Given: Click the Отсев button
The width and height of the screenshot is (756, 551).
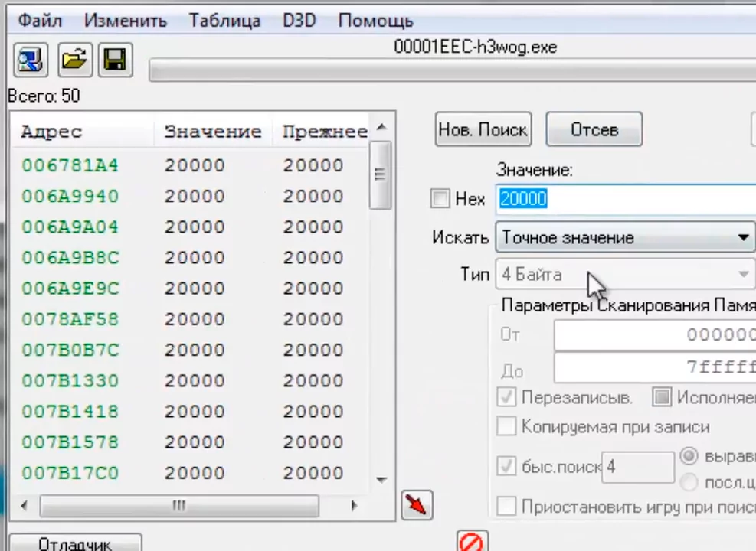Looking at the screenshot, I should pyautogui.click(x=594, y=129).
